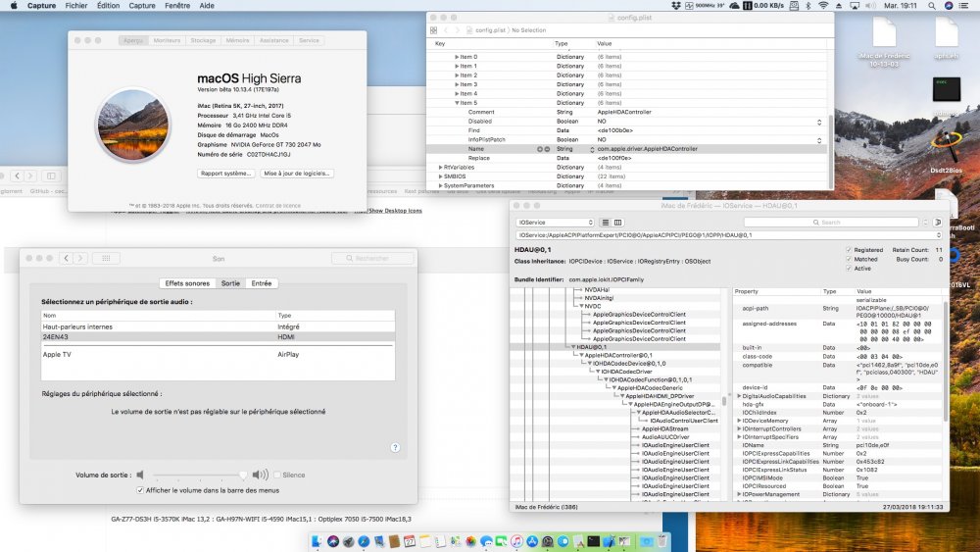Viewport: 980px width, 552px height.
Task: Open the Moniteurs tab in About window
Action: tap(167, 40)
